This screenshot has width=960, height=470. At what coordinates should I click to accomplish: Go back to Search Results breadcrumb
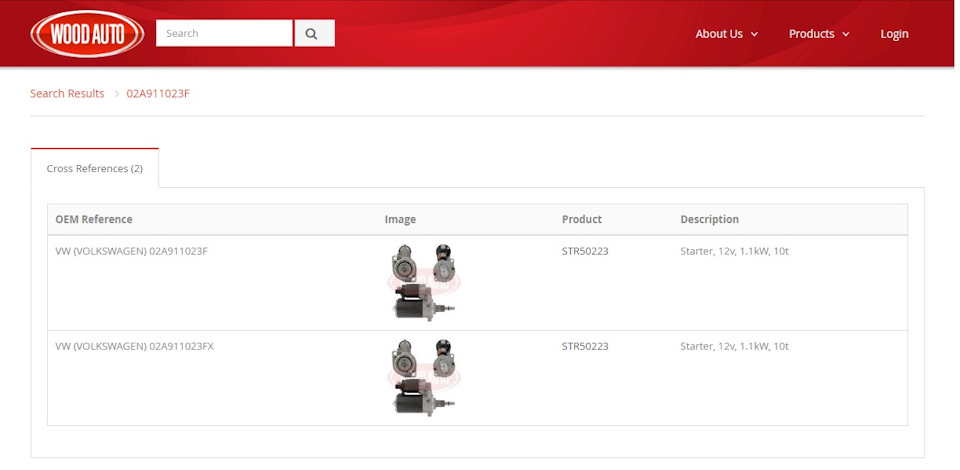click(67, 94)
